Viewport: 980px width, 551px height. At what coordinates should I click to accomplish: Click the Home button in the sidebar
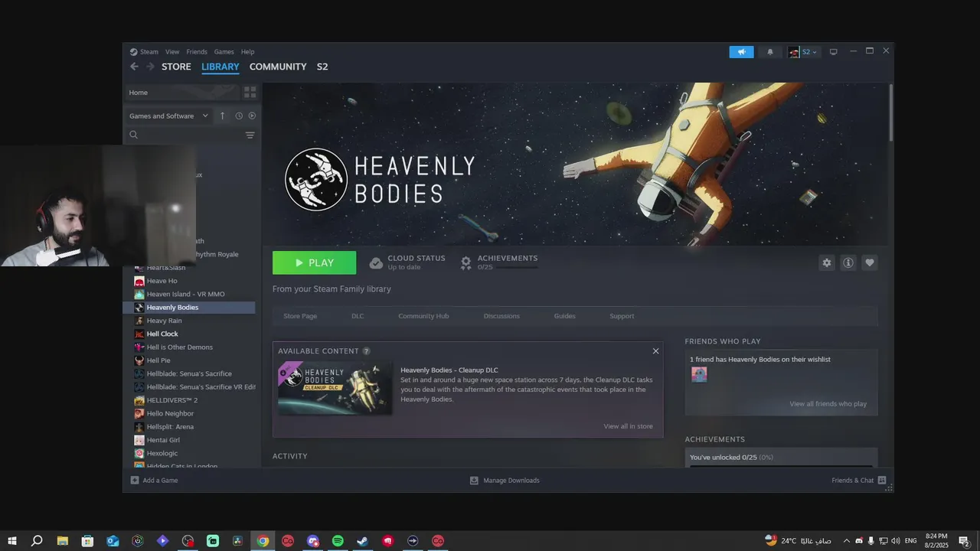182,93
